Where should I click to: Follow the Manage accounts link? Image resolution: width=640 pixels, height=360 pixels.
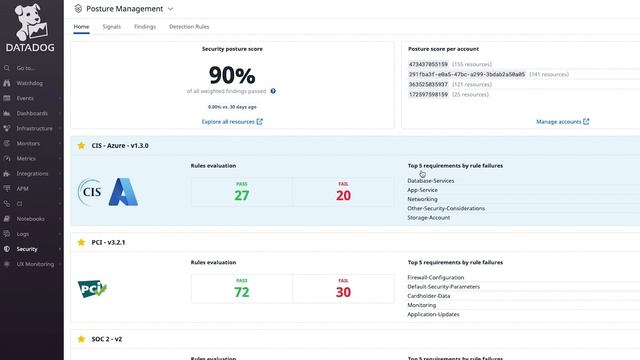[558, 122]
